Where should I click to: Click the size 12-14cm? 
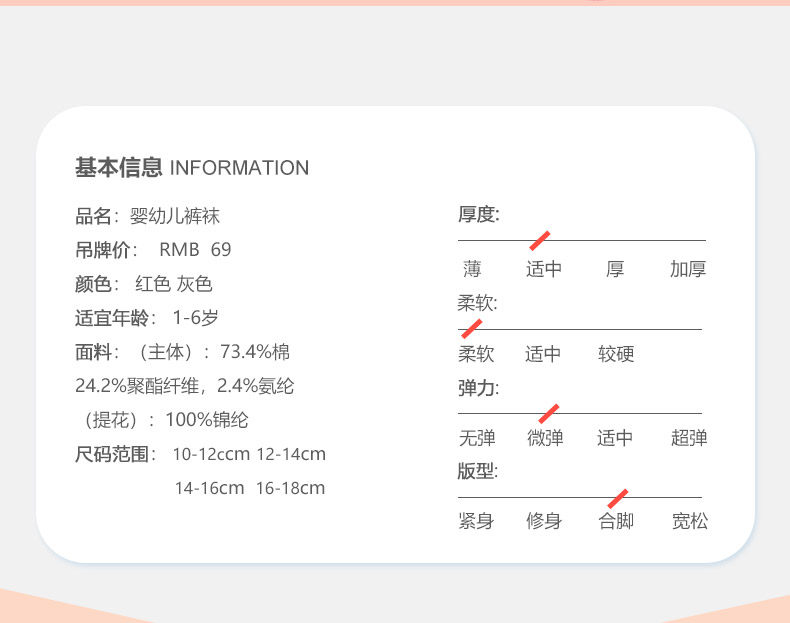tap(291, 454)
